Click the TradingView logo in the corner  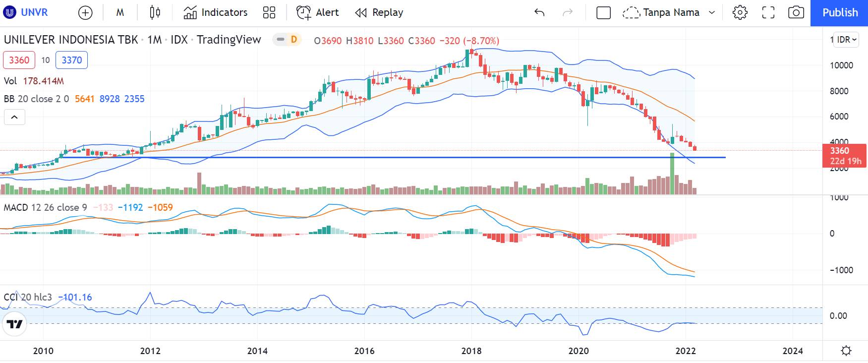click(x=14, y=324)
